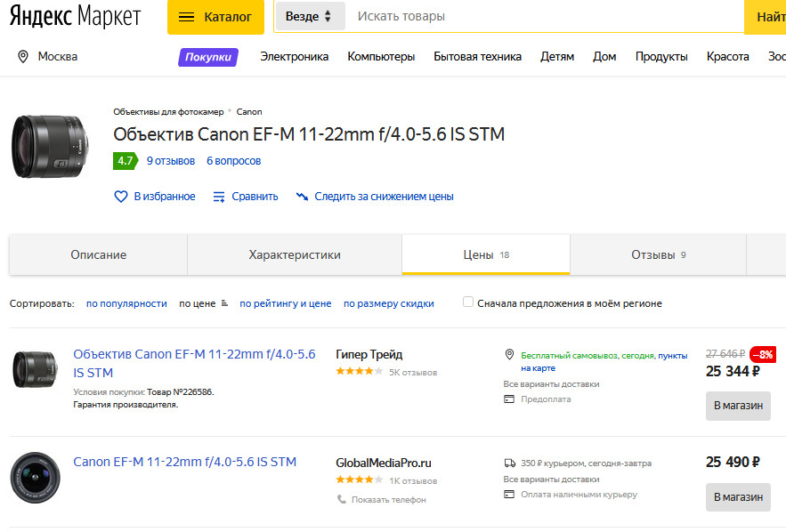Image resolution: width=786 pixels, height=532 pixels.
Task: Open the Дом category
Action: coord(604,57)
